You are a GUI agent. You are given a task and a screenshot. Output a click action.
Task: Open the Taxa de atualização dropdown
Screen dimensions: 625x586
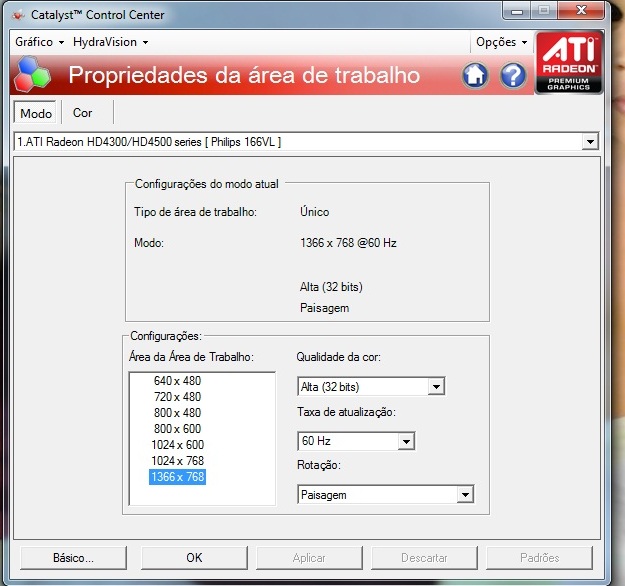pyautogui.click(x=405, y=441)
